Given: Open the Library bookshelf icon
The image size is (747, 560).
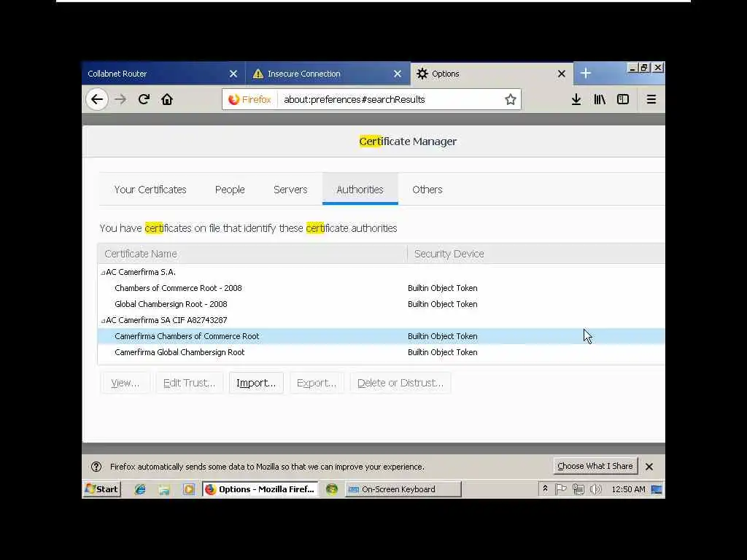Looking at the screenshot, I should tap(600, 99).
